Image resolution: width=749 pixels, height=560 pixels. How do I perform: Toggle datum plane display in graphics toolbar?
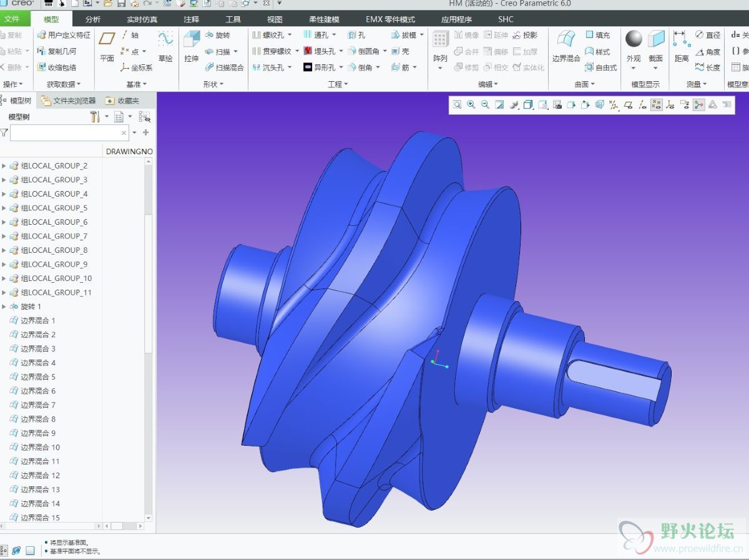tap(629, 105)
